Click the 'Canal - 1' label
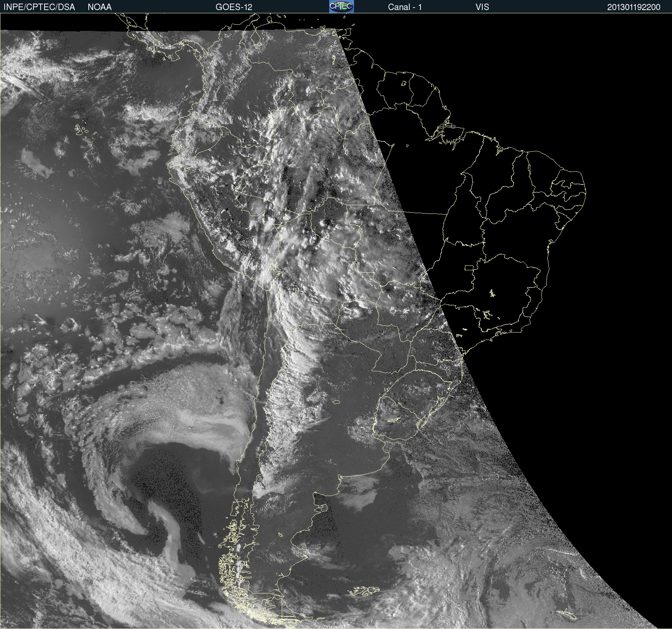The width and height of the screenshot is (672, 629). pyautogui.click(x=405, y=7)
